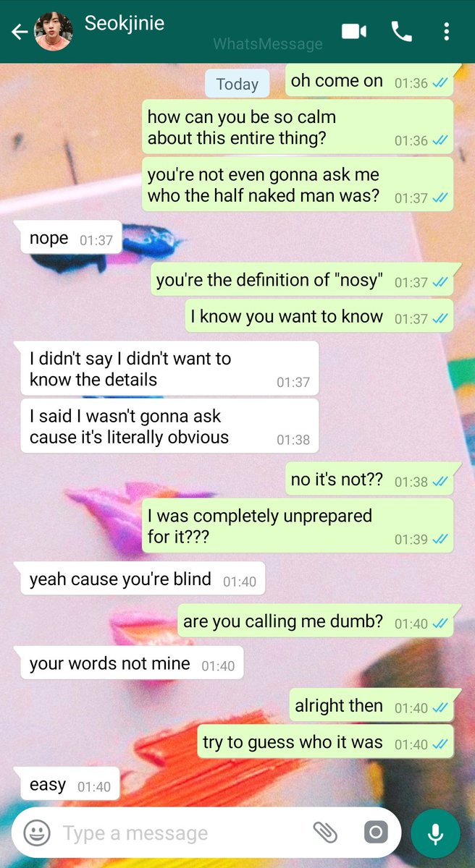Select the "oh come on" message bubble

[x=369, y=81]
